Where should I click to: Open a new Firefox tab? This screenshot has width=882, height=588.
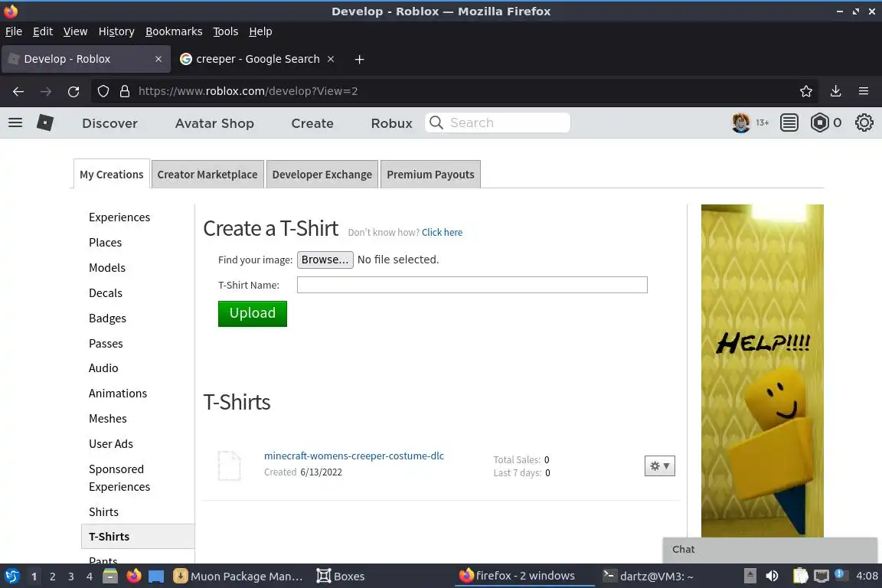(359, 59)
